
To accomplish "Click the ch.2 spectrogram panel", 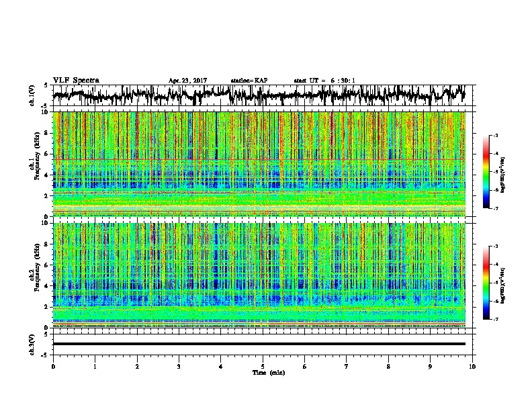I will 259,275.
